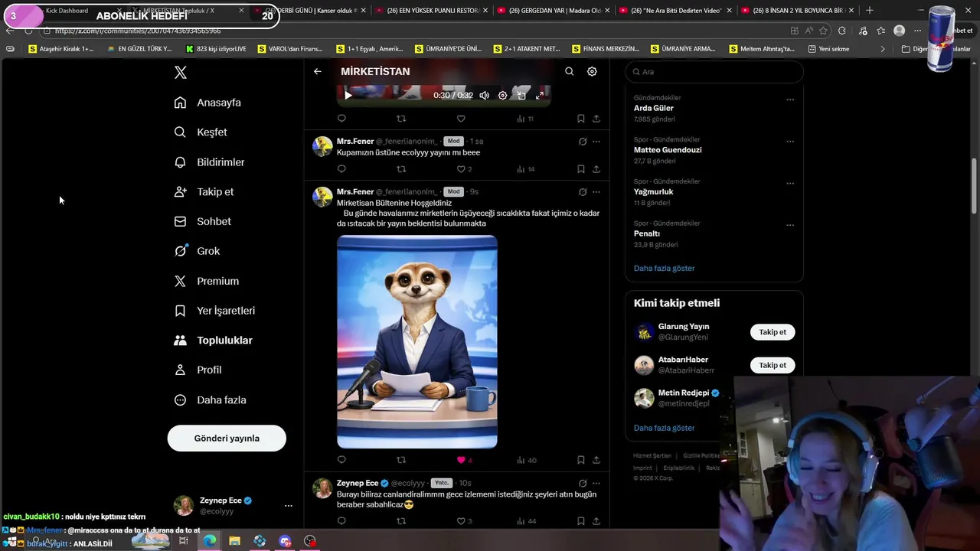Screen dimensions: 980x551
Task: Toggle video picture-in-picture mode
Action: [521, 96]
